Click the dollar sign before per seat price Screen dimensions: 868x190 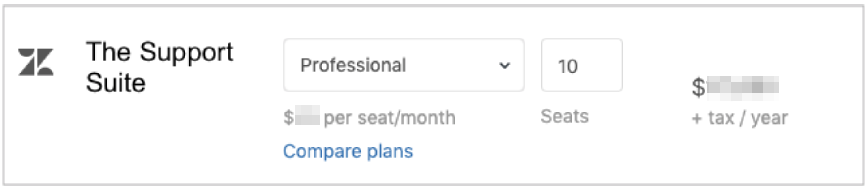click(x=288, y=118)
